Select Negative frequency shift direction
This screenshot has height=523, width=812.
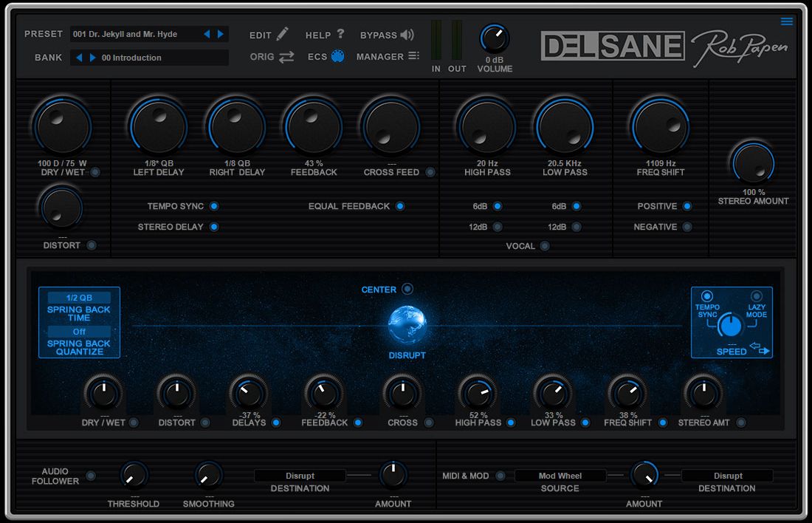coord(687,227)
